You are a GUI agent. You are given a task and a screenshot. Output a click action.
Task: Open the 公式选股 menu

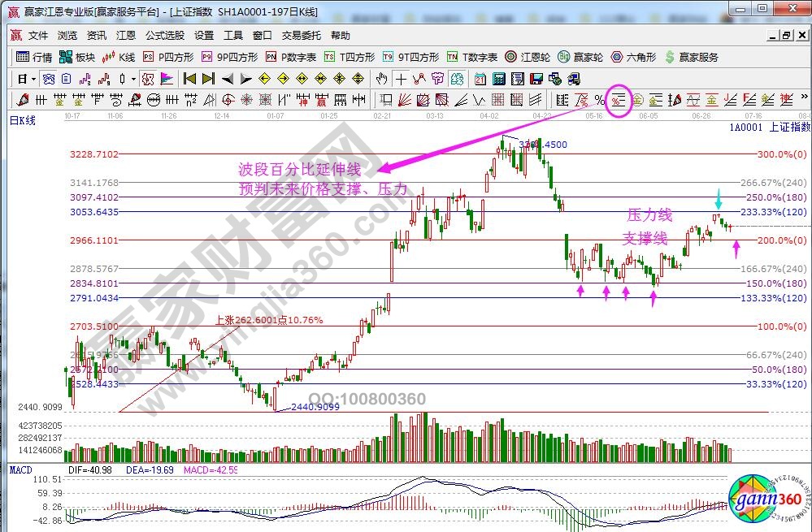point(165,36)
